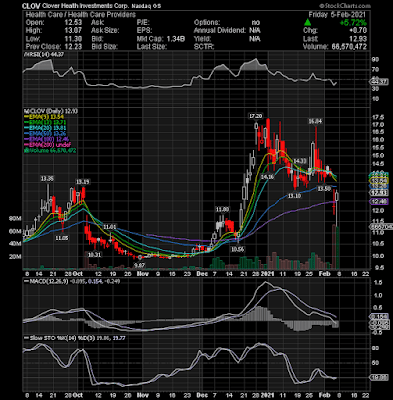Click the green up-arrow change indicator
This screenshot has width=393, height=400.
coord(307,23)
